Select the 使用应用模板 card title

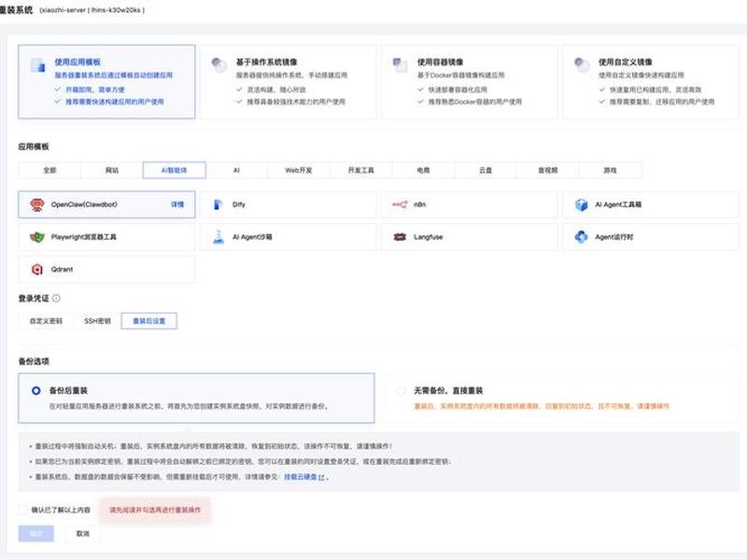pyautogui.click(x=78, y=62)
